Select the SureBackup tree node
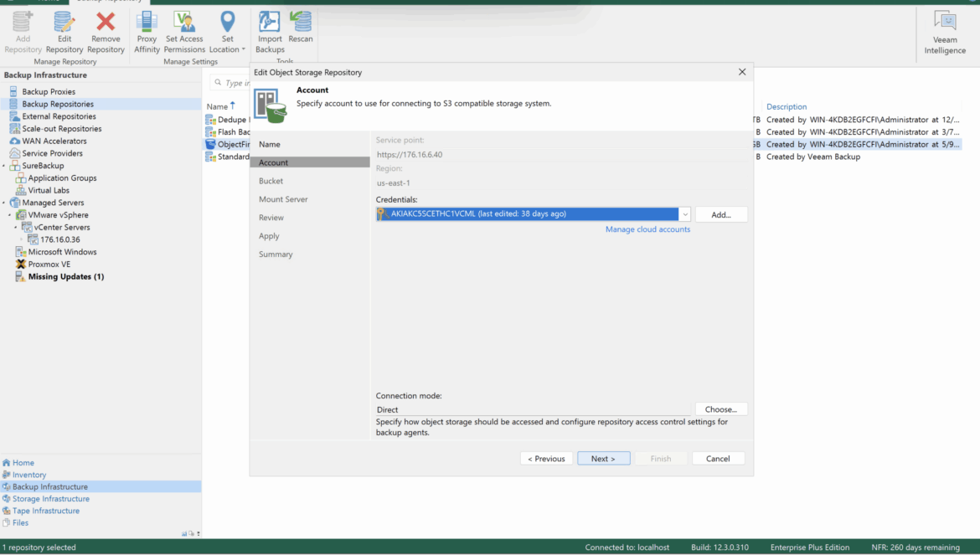 [x=43, y=166]
